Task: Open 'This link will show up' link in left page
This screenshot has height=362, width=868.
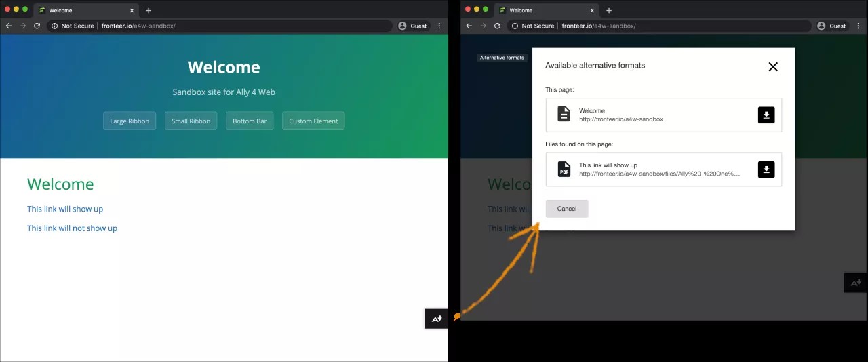Action: pyautogui.click(x=65, y=209)
